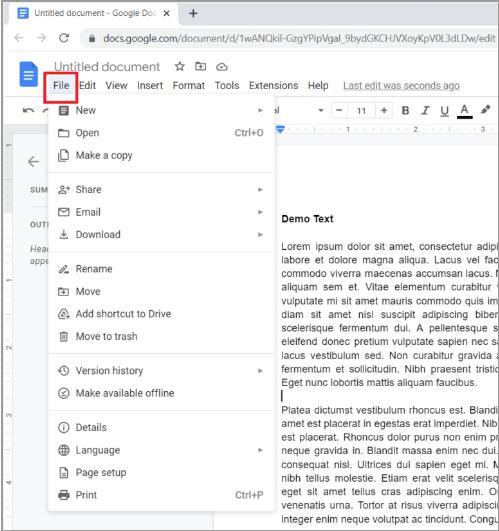Open the Help menu

318,85
